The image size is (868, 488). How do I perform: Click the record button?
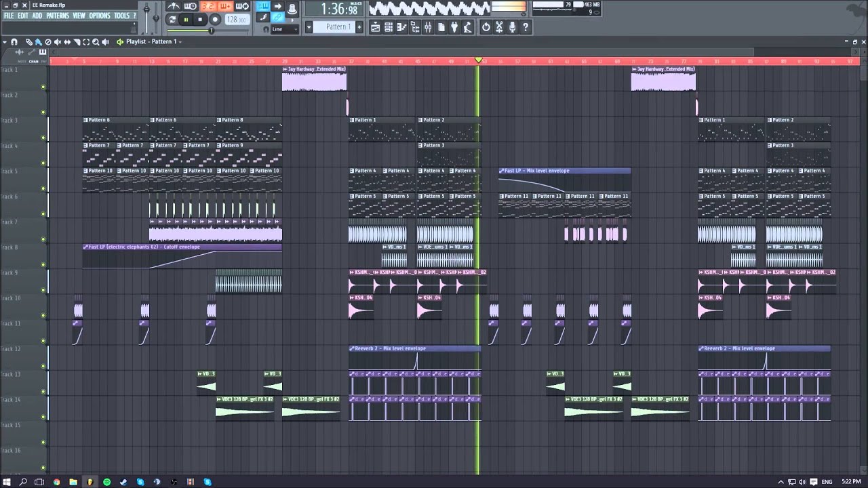215,20
